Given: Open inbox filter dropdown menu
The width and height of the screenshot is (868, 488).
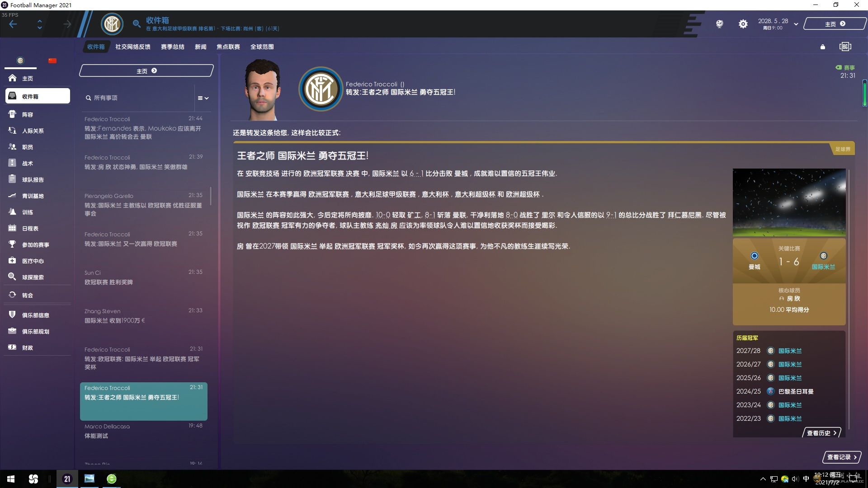Looking at the screenshot, I should click(x=203, y=98).
